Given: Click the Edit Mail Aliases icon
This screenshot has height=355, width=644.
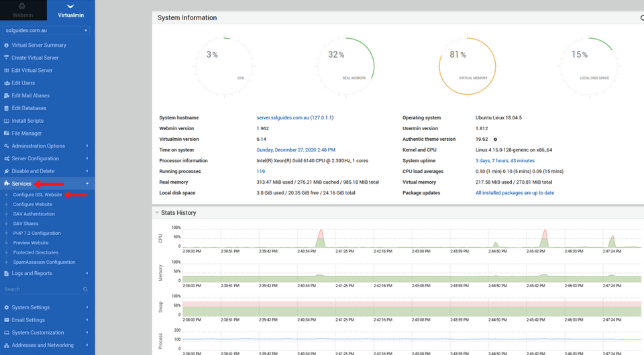Looking at the screenshot, I should point(7,96).
